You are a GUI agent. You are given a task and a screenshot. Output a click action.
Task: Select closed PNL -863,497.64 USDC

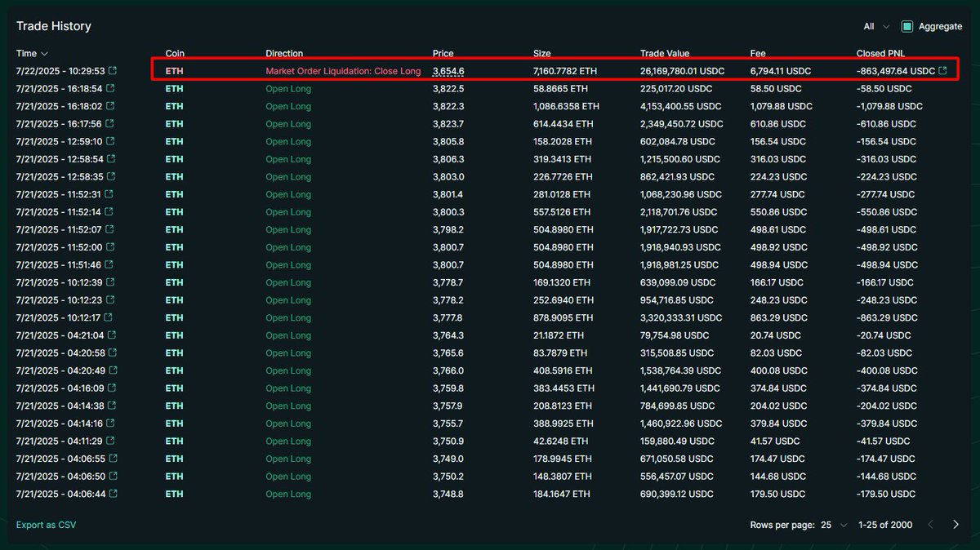click(x=896, y=71)
